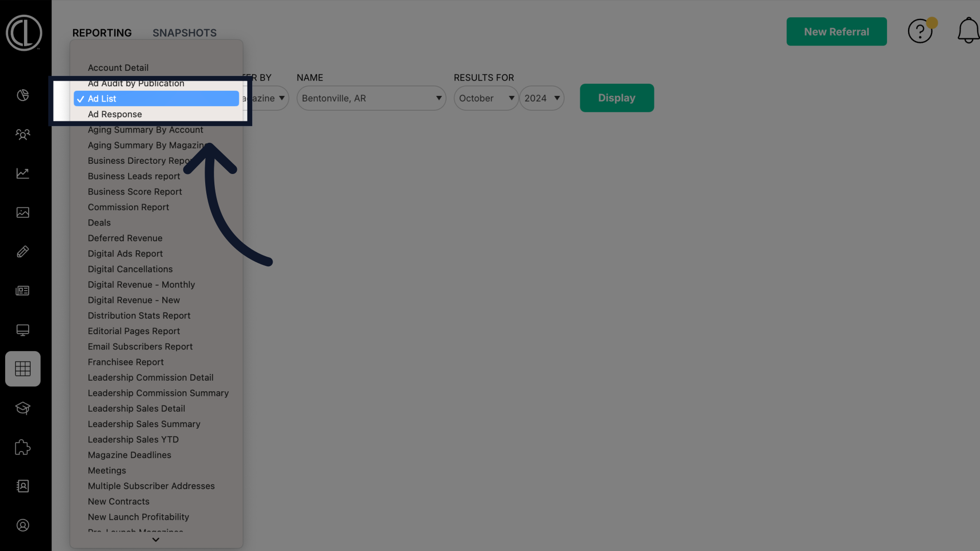980x551 pixels.
Task: Choose the highlighted Ad List option
Action: click(x=156, y=99)
